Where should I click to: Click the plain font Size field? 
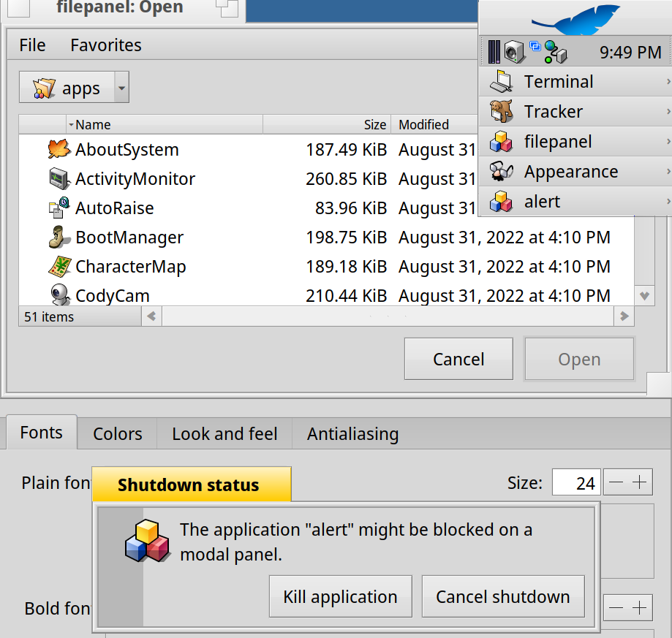tap(576, 482)
